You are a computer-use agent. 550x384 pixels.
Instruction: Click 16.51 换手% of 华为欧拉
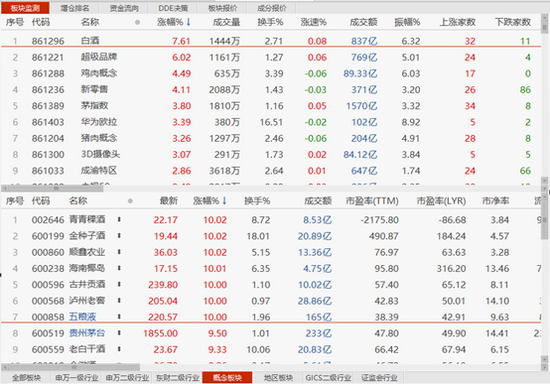click(271, 122)
